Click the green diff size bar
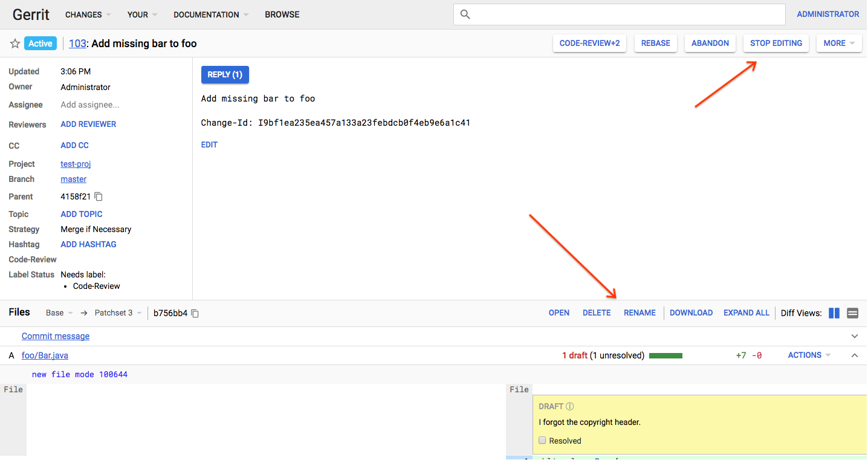The image size is (868, 460). click(x=666, y=356)
